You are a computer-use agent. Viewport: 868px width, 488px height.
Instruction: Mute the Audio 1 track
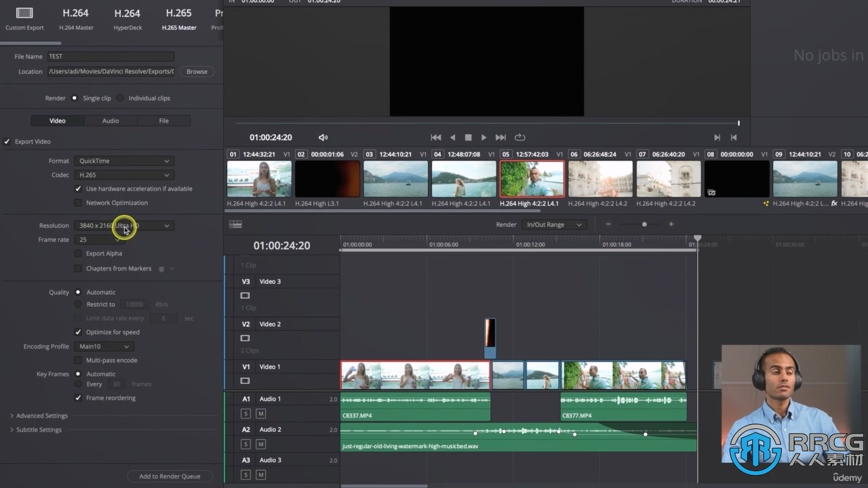[x=260, y=413]
